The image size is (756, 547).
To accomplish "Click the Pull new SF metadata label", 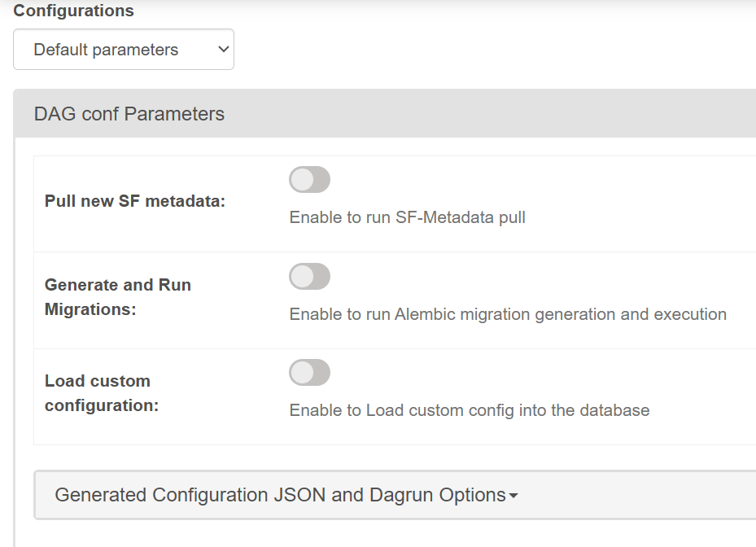I will (134, 201).
